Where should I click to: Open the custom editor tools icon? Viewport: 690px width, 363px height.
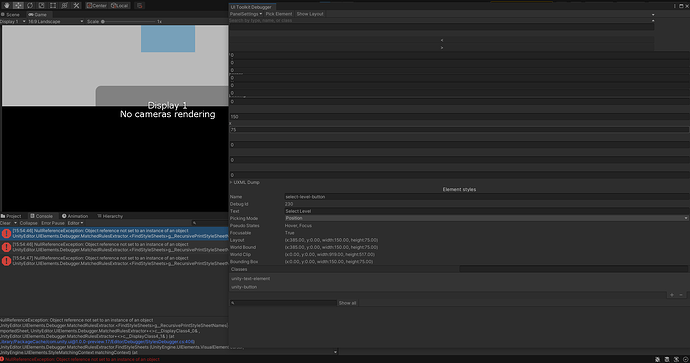pyautogui.click(x=76, y=5)
